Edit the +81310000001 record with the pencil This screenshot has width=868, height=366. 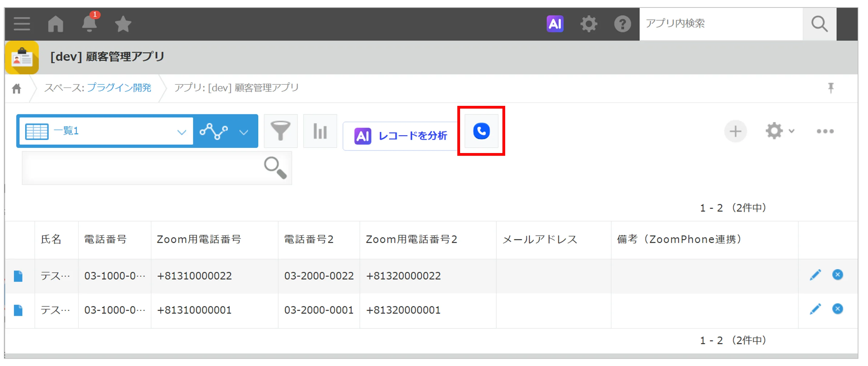click(x=815, y=309)
